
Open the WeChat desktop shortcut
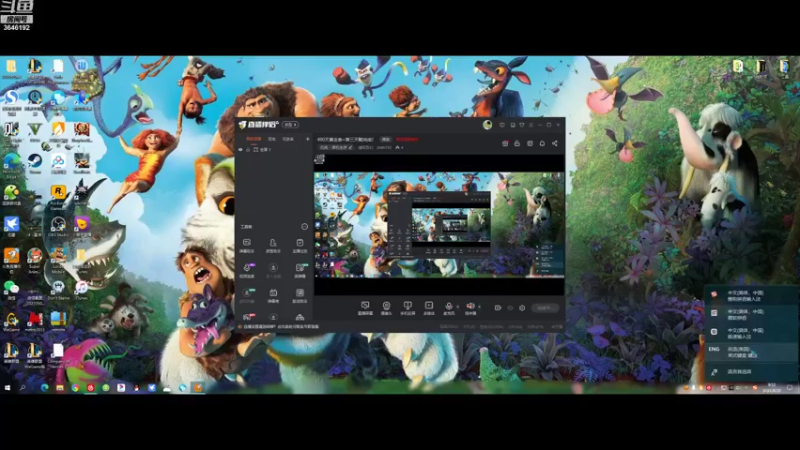[11, 289]
